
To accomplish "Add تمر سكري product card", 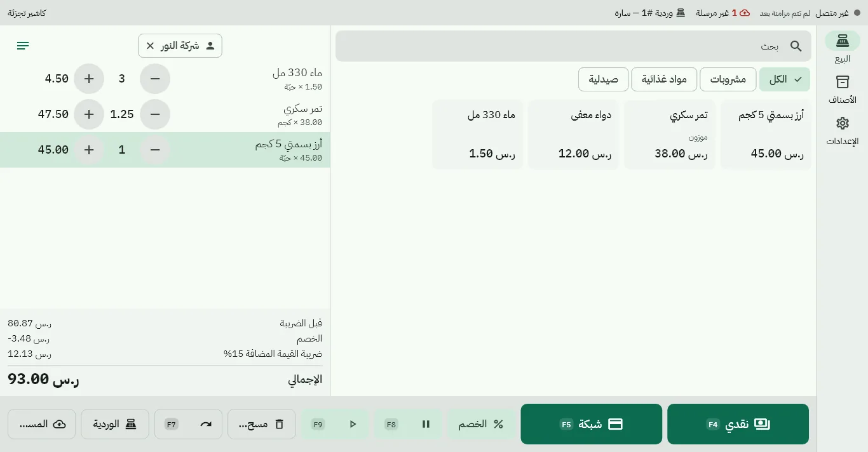I will pos(670,135).
